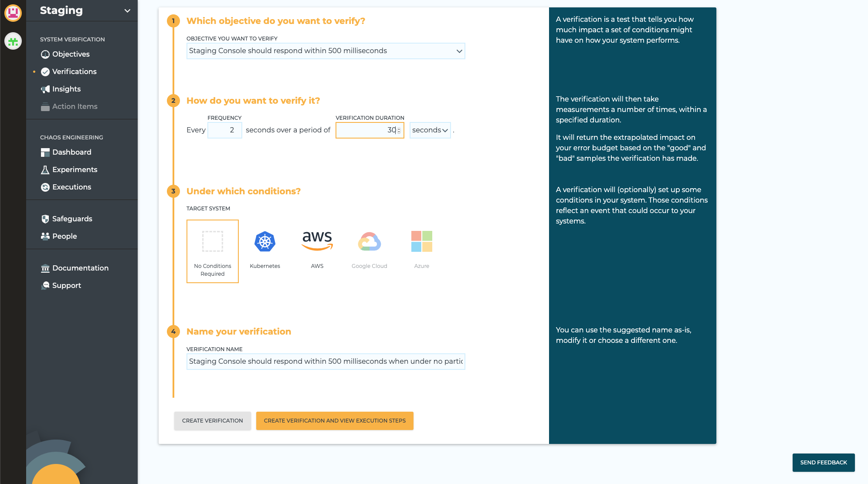The width and height of the screenshot is (868, 484).
Task: Expand the verification duration unit dropdown
Action: 431,130
